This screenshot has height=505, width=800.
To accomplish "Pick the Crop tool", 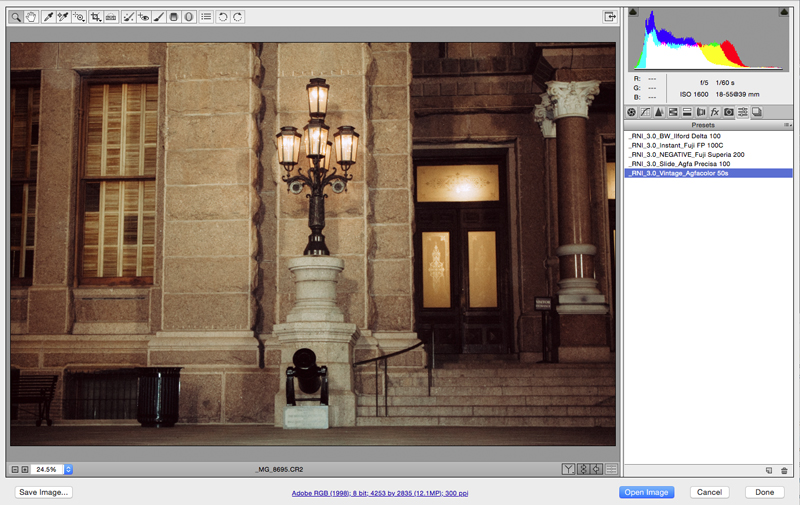I will tap(94, 17).
